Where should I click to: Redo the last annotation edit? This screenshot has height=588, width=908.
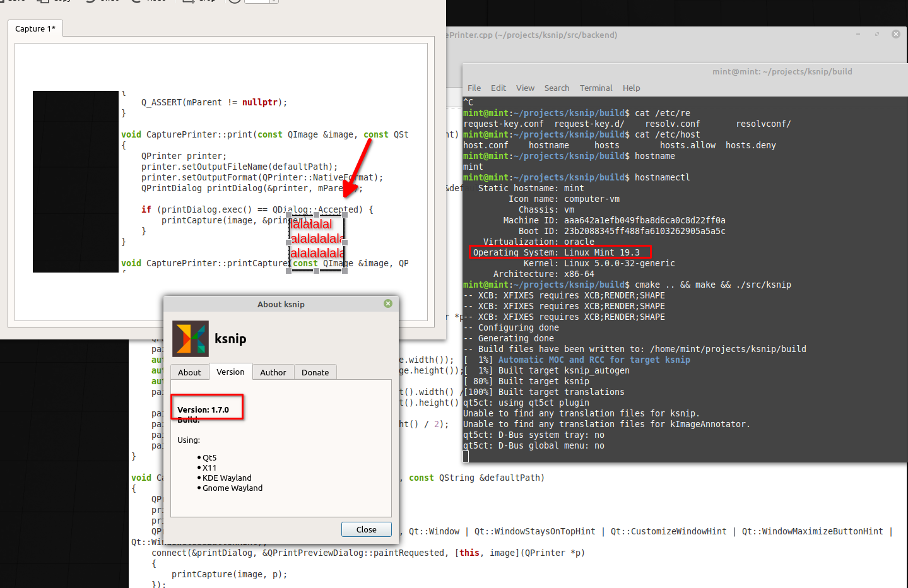(x=146, y=1)
